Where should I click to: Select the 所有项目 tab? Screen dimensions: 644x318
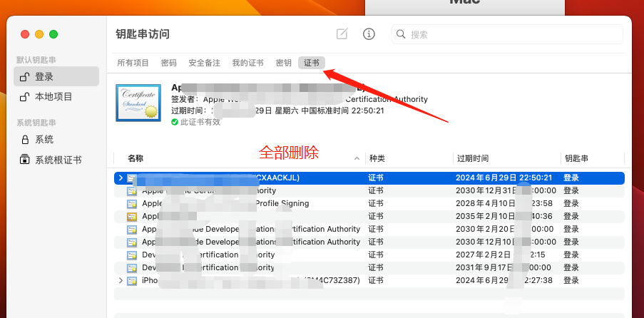point(133,63)
